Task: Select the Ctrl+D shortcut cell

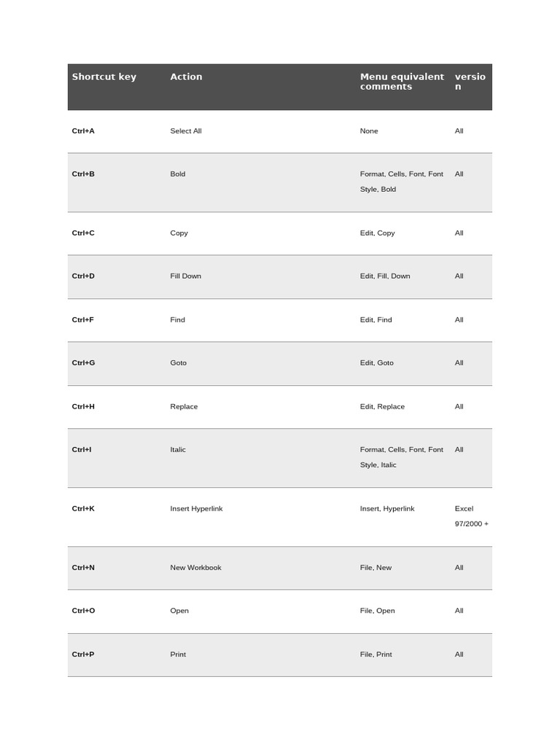Action: click(83, 276)
